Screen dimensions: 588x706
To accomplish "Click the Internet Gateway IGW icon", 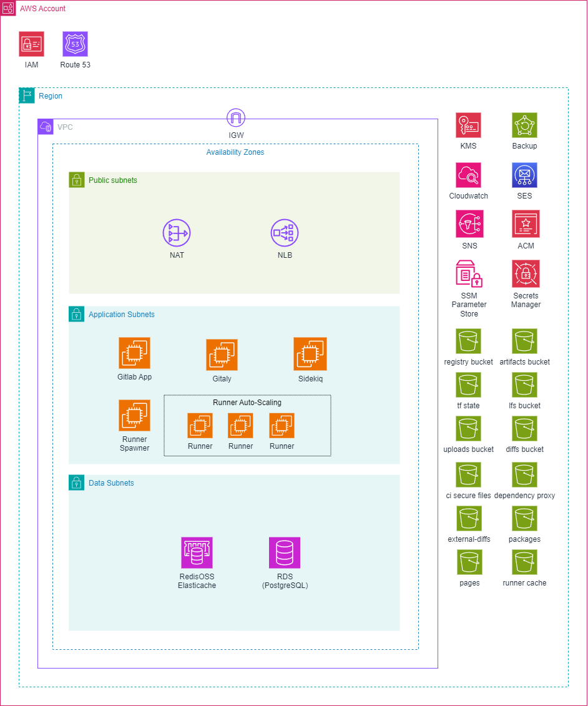I will point(236,117).
